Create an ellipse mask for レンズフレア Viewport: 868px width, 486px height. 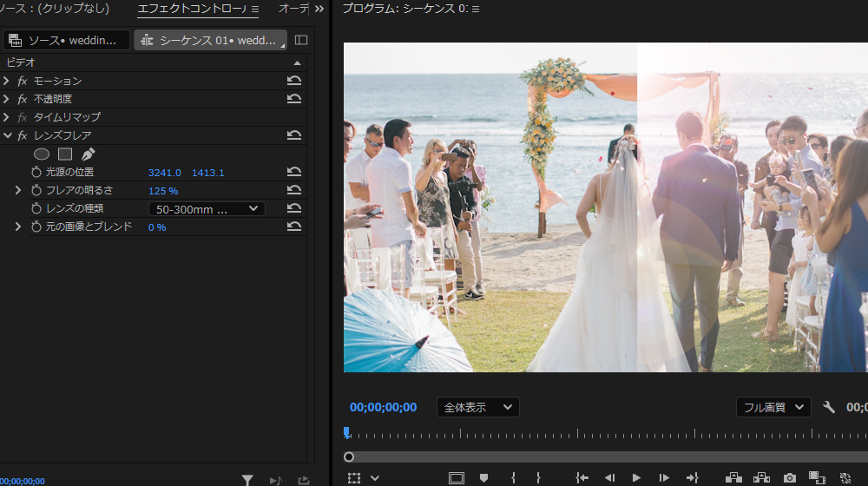tap(42, 154)
